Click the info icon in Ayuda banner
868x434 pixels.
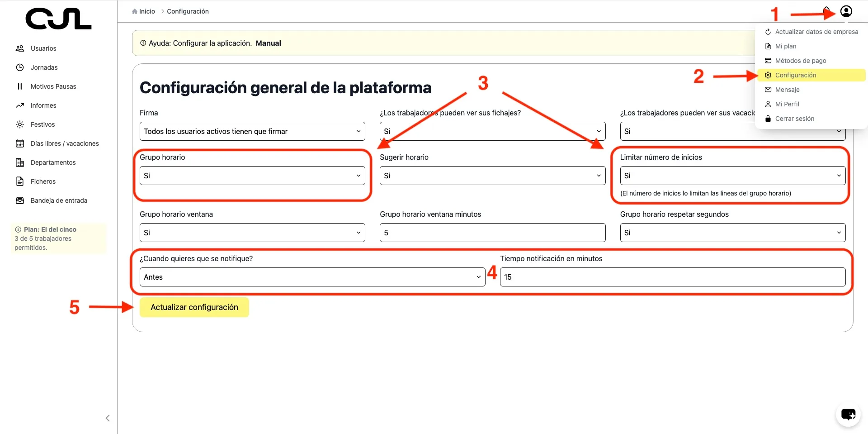(143, 43)
